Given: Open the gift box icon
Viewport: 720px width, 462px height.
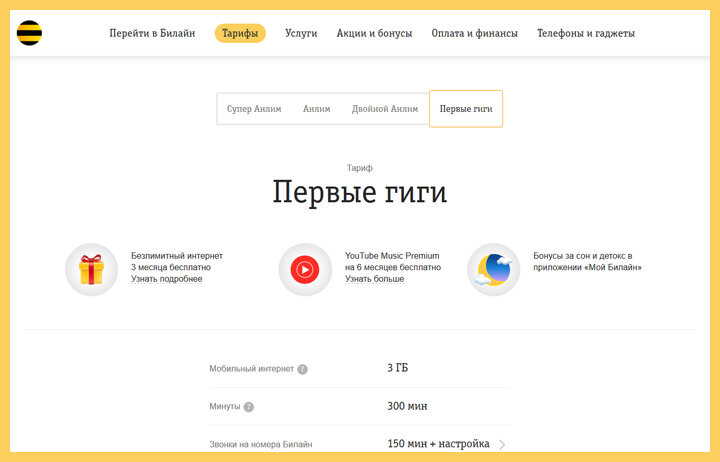Looking at the screenshot, I should point(91,270).
